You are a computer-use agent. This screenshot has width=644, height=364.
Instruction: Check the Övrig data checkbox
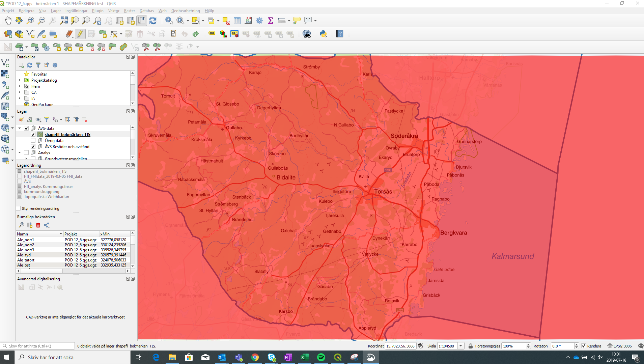33,140
